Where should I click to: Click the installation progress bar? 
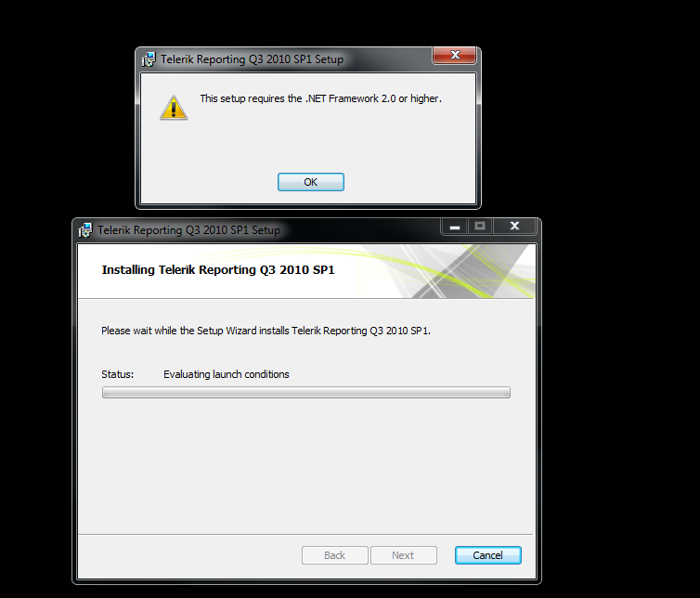click(x=306, y=393)
